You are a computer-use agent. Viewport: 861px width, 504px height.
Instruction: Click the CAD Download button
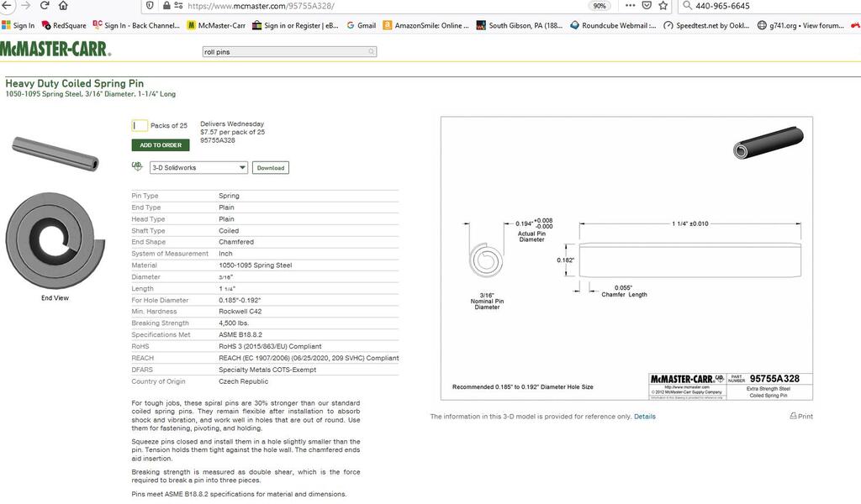pos(271,168)
